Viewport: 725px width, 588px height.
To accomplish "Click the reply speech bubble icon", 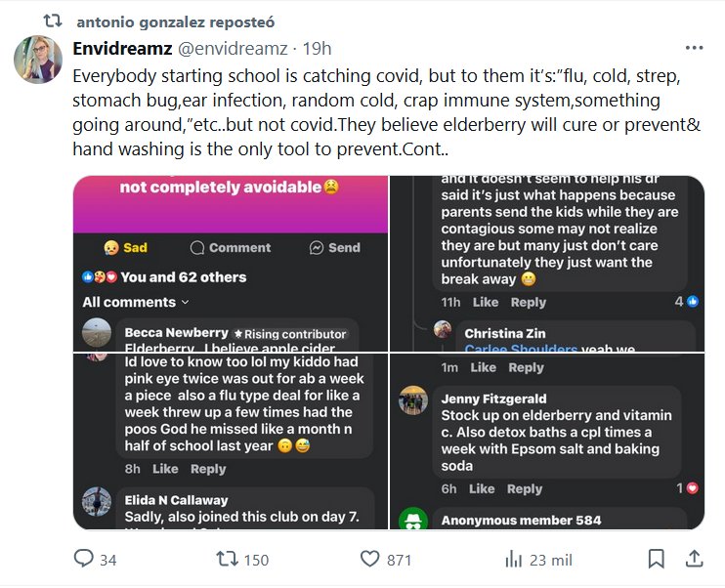I will pos(84,559).
